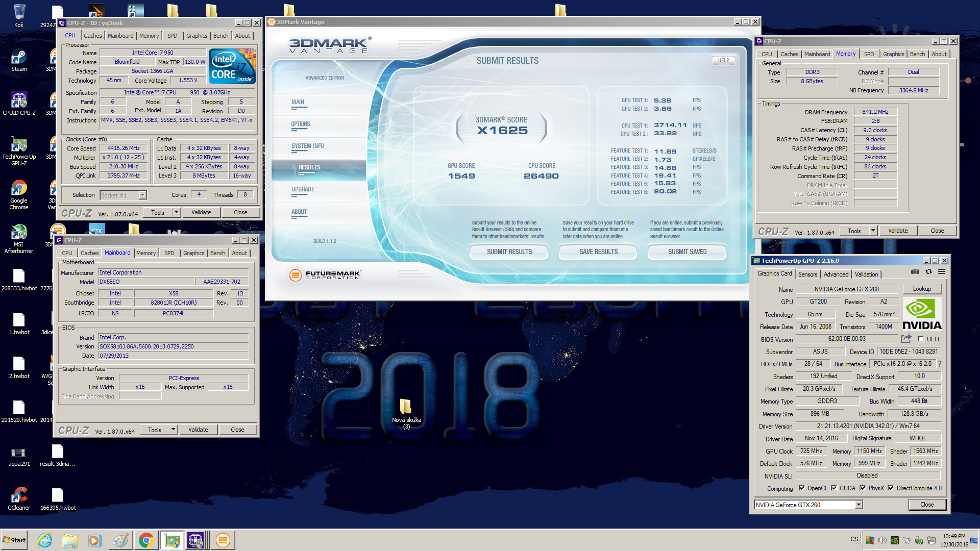Toggle the CUDA checkbox
The image size is (980, 551).
pos(834,488)
